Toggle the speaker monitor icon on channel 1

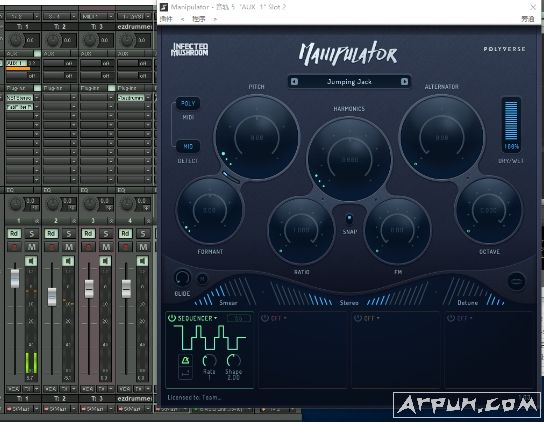31,261
